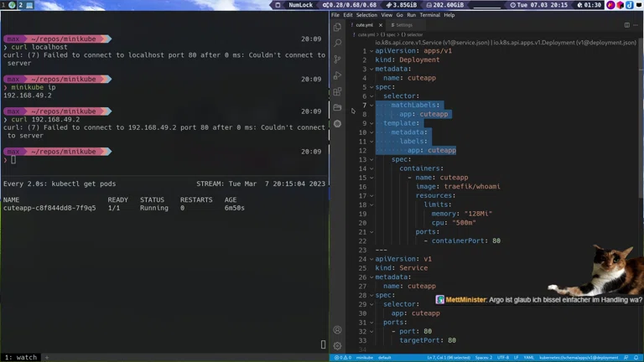Open the Source Control view
Screen dimensions: 644x362
tap(337, 59)
